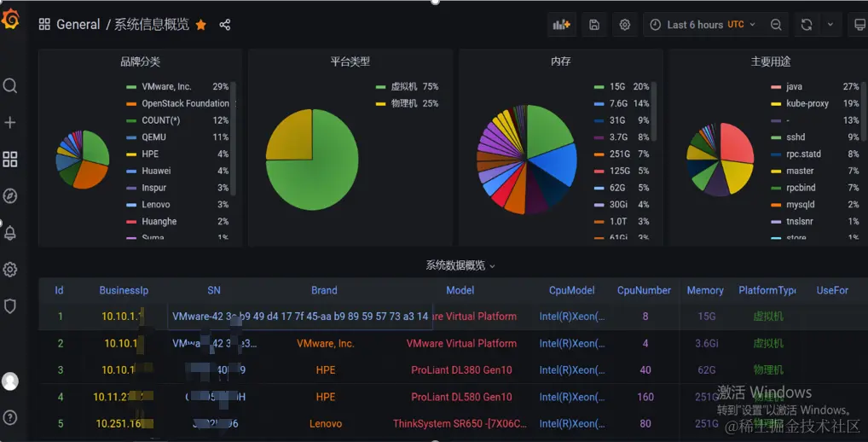Sort table by Id column header
The width and height of the screenshot is (868, 442).
click(59, 290)
